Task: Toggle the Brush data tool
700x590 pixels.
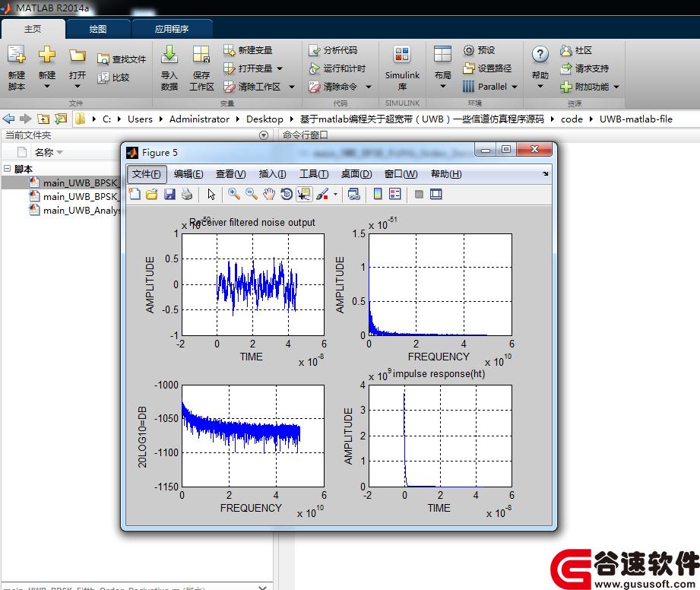Action: click(x=321, y=195)
